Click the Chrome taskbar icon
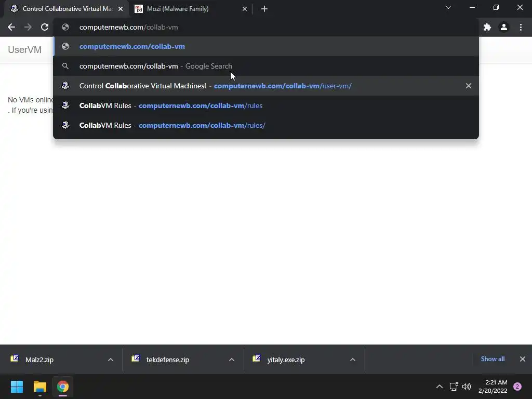This screenshot has height=399, width=532. 63,387
